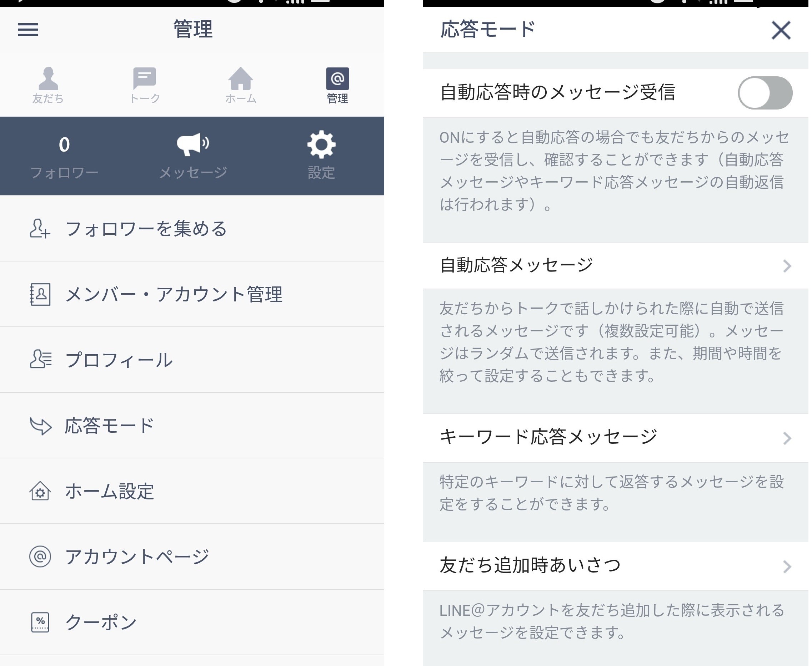Tap the 応答モード reply arrow icon

point(40,426)
